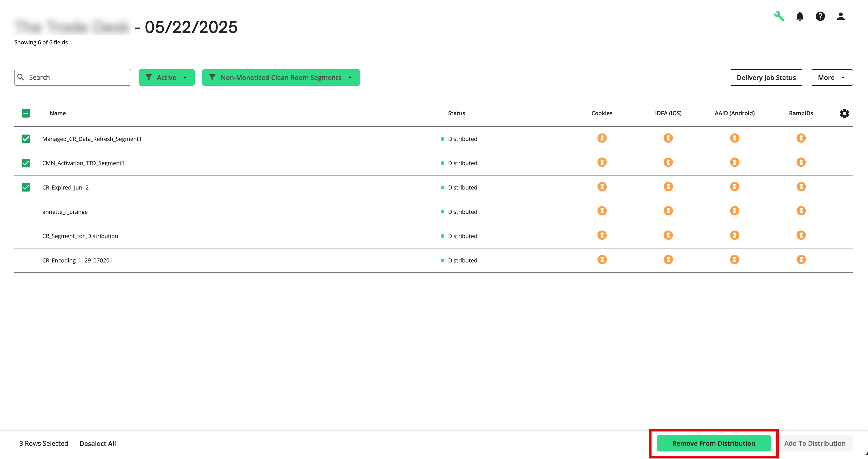Expand the More options dropdown

pos(831,77)
